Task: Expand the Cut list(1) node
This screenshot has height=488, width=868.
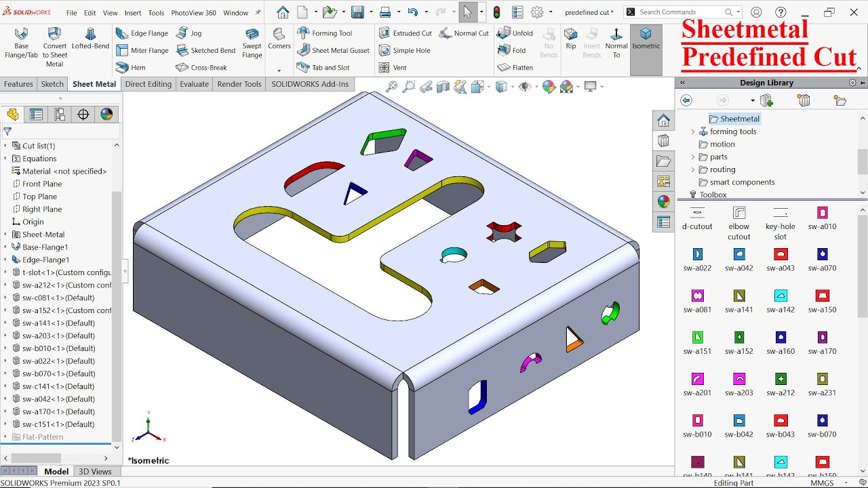Action: click(x=6, y=146)
